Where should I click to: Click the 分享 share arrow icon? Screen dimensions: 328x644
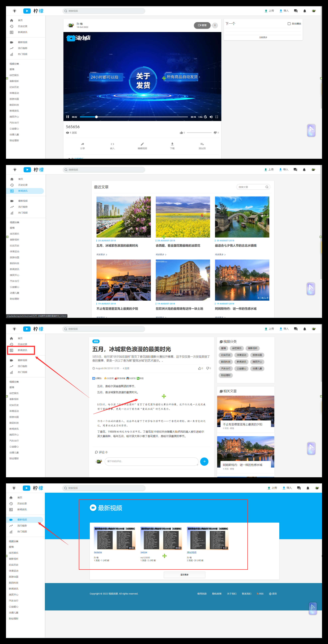83,144
